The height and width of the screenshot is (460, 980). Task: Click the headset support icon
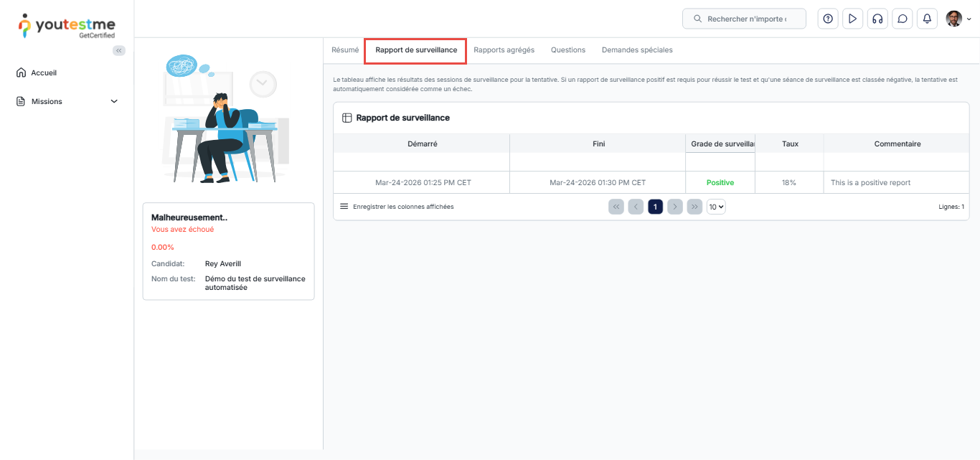tap(877, 19)
